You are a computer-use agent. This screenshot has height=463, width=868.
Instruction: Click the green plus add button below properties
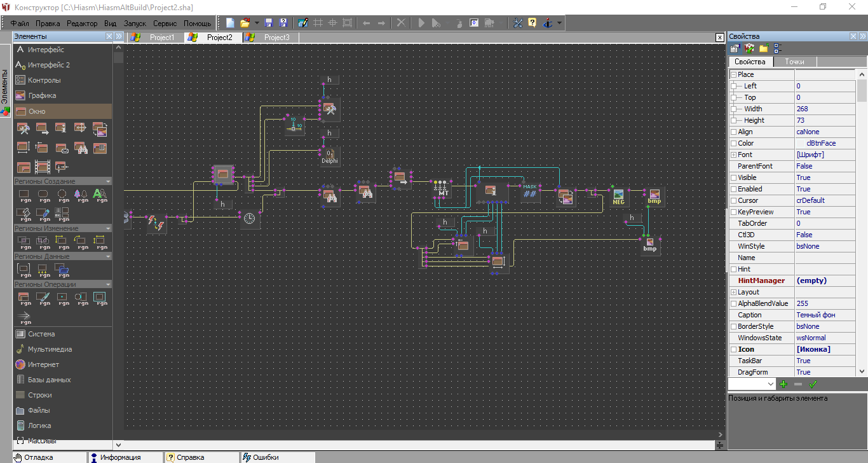pyautogui.click(x=783, y=384)
